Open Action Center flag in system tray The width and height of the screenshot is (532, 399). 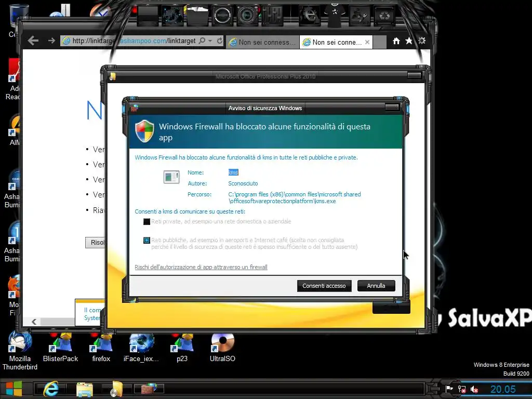click(x=449, y=389)
